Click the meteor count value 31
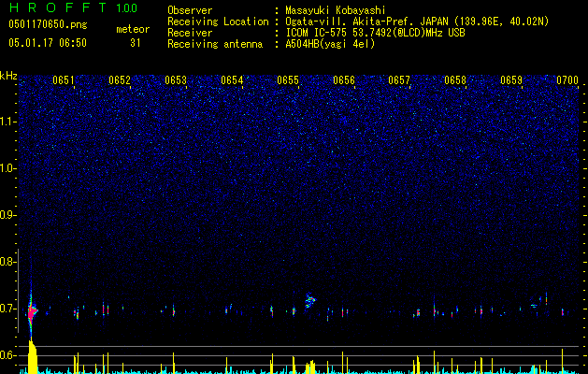The image size is (588, 374). pyautogui.click(x=136, y=43)
